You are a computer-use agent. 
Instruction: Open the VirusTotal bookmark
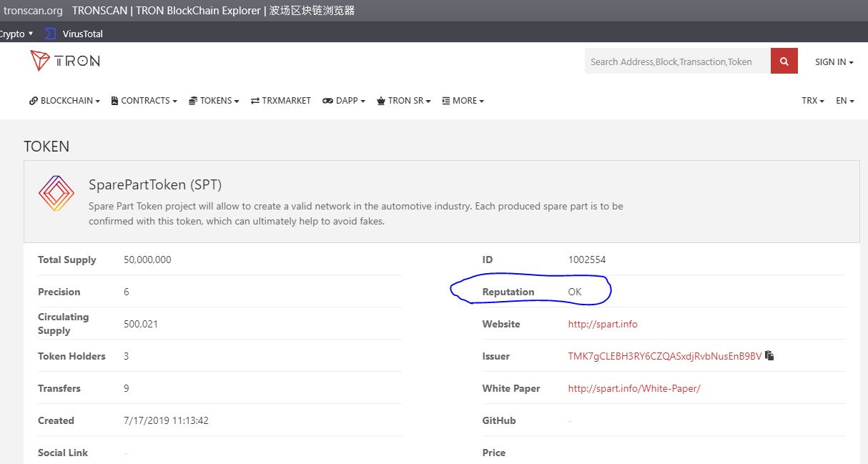[x=74, y=34]
